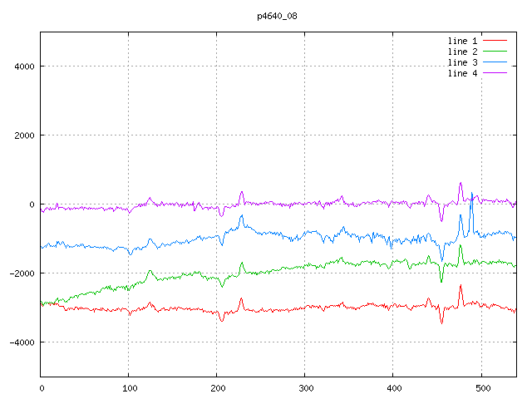Click the y-axis label 4000
The image size is (532, 399).
[x=24, y=66]
